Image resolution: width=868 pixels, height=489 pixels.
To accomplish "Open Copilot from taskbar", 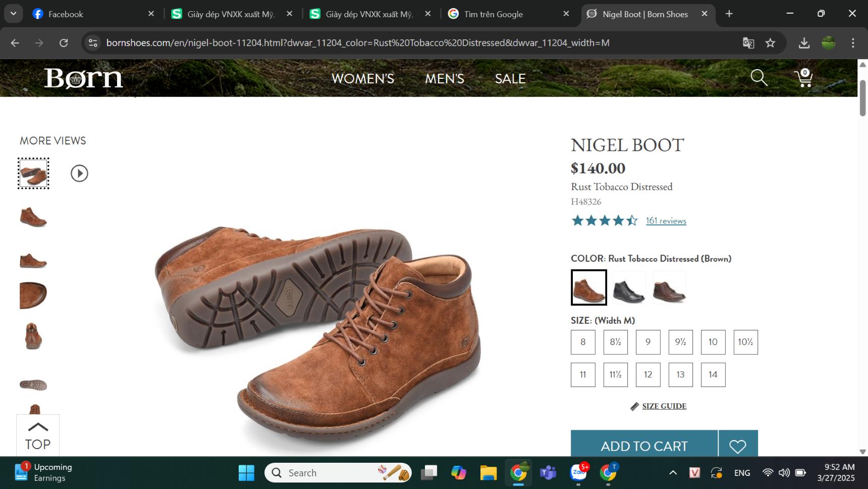I will (x=458, y=473).
